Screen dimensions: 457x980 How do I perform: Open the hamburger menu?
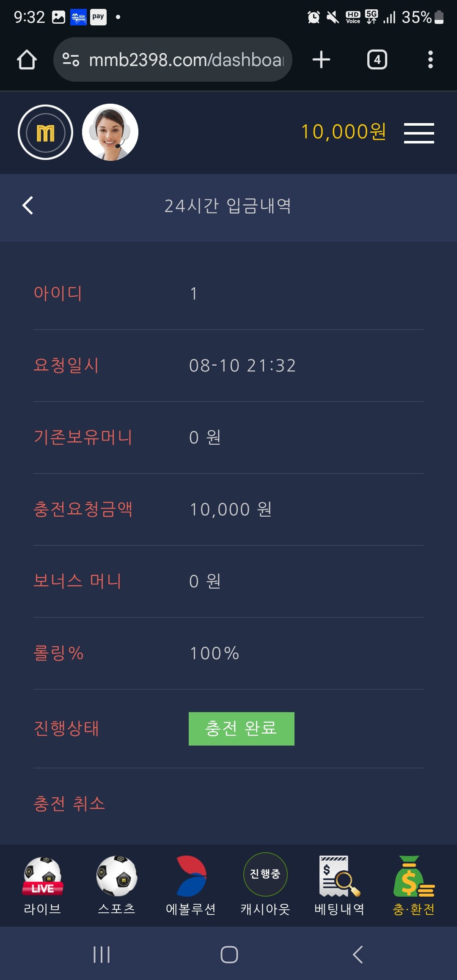coord(419,133)
